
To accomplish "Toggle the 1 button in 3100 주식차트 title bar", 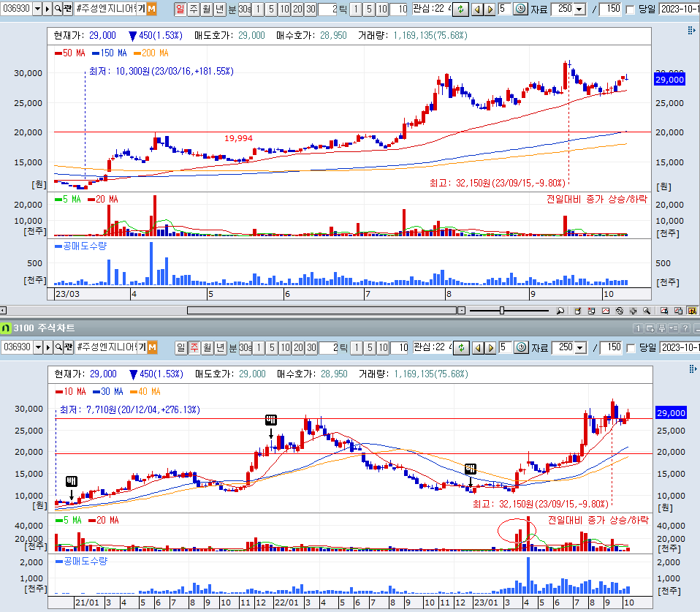I will (x=638, y=328).
